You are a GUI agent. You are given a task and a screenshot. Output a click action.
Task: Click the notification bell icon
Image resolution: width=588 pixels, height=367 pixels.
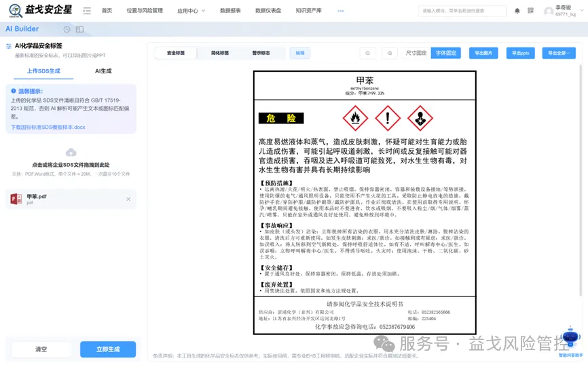[517, 11]
